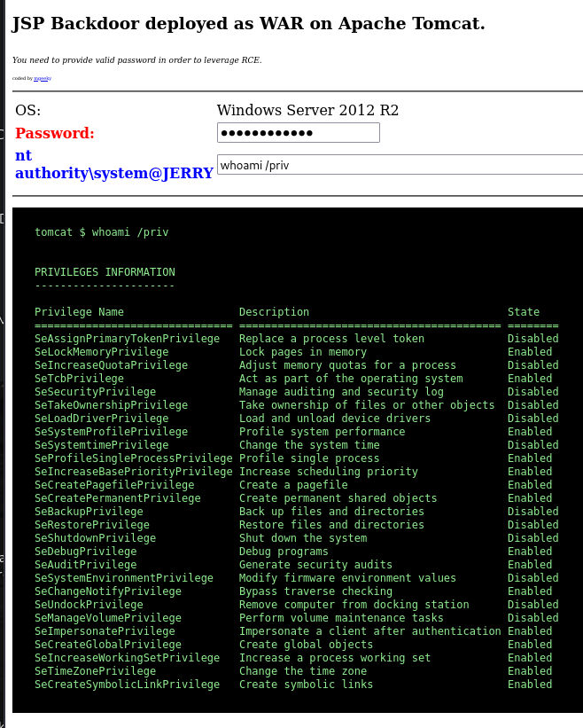Viewport: 583px width, 728px height.
Task: Click 'Load and unload device drivers' description
Action: click(x=335, y=419)
